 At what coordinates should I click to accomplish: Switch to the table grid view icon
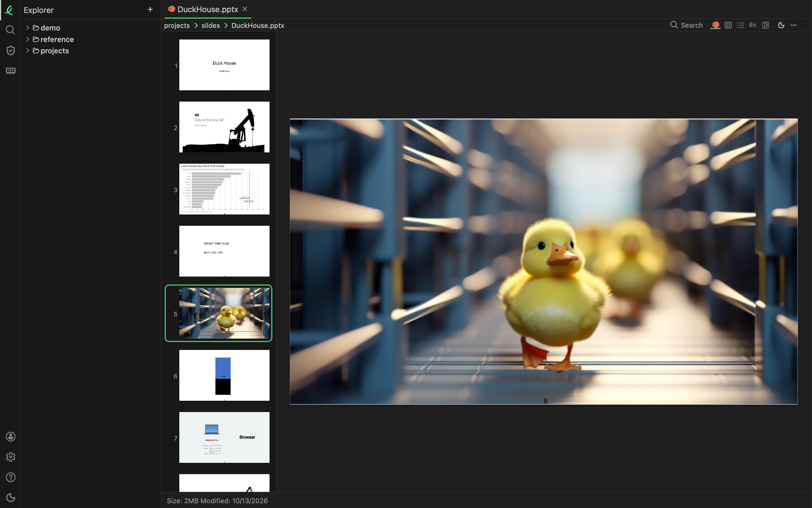[x=728, y=25]
